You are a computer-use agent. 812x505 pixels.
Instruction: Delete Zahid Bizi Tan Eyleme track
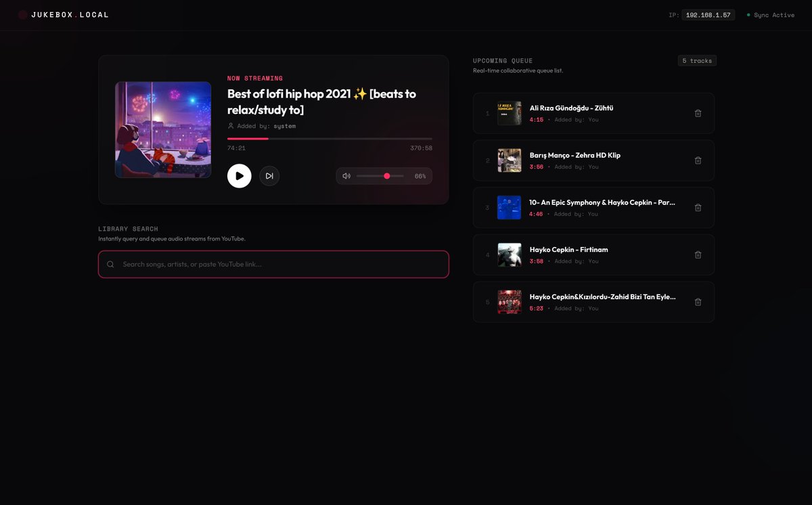pos(698,302)
